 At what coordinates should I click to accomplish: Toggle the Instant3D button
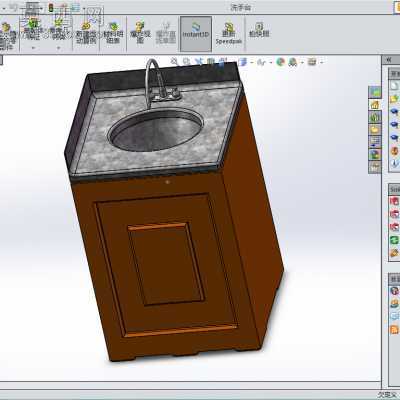point(196,34)
